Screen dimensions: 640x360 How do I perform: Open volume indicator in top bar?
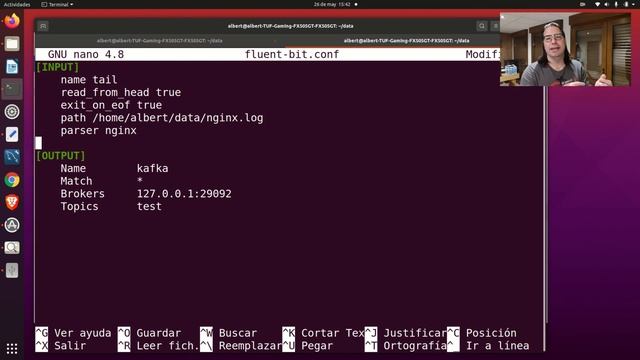click(607, 4)
